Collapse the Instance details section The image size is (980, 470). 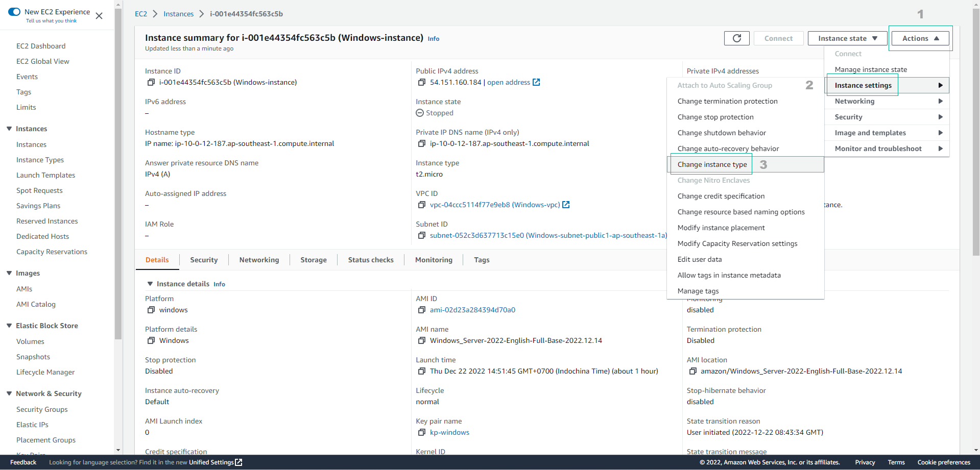point(150,284)
